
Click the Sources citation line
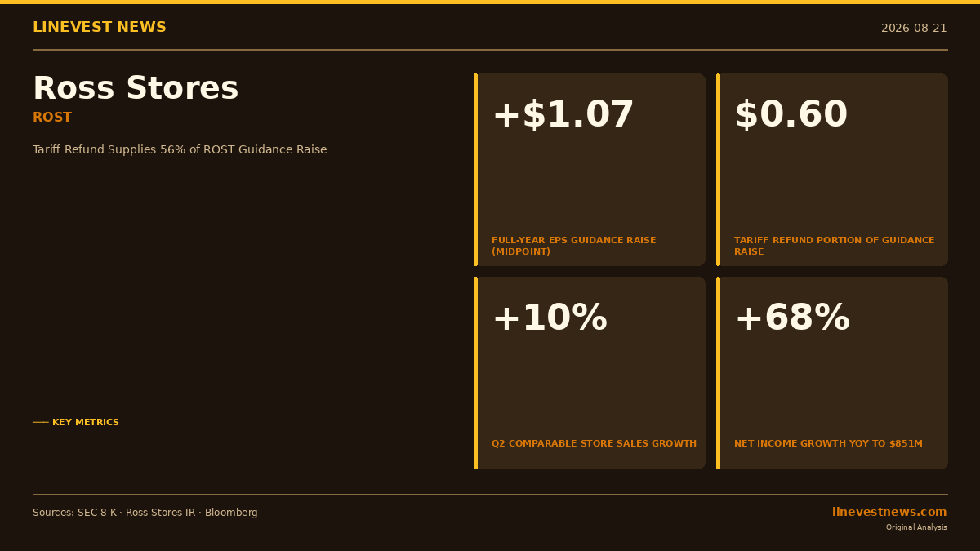click(x=145, y=513)
